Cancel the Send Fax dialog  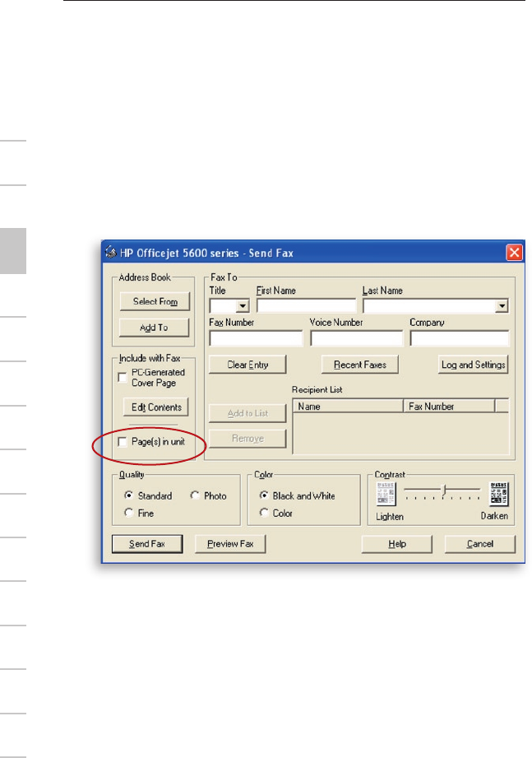pos(480,544)
